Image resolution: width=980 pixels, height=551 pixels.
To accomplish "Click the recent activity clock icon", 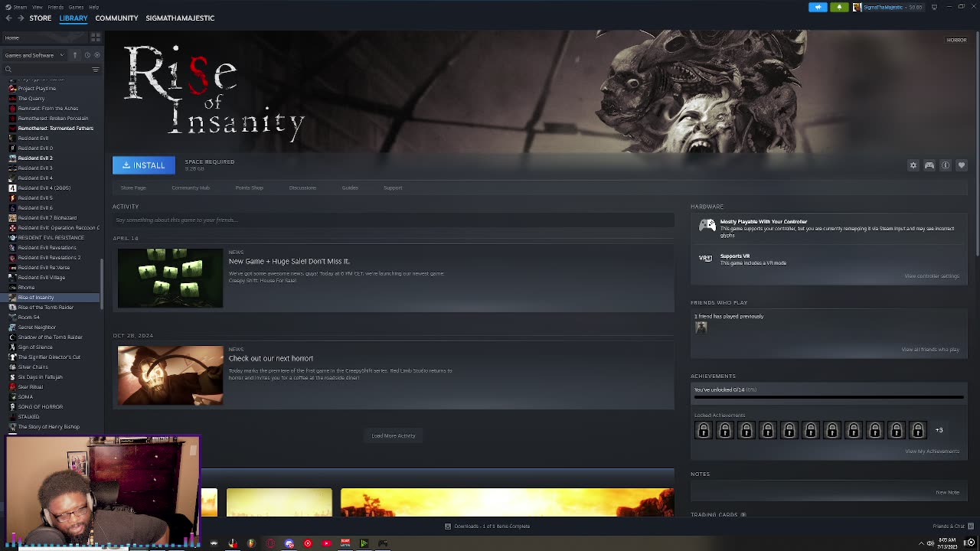I will (x=87, y=55).
